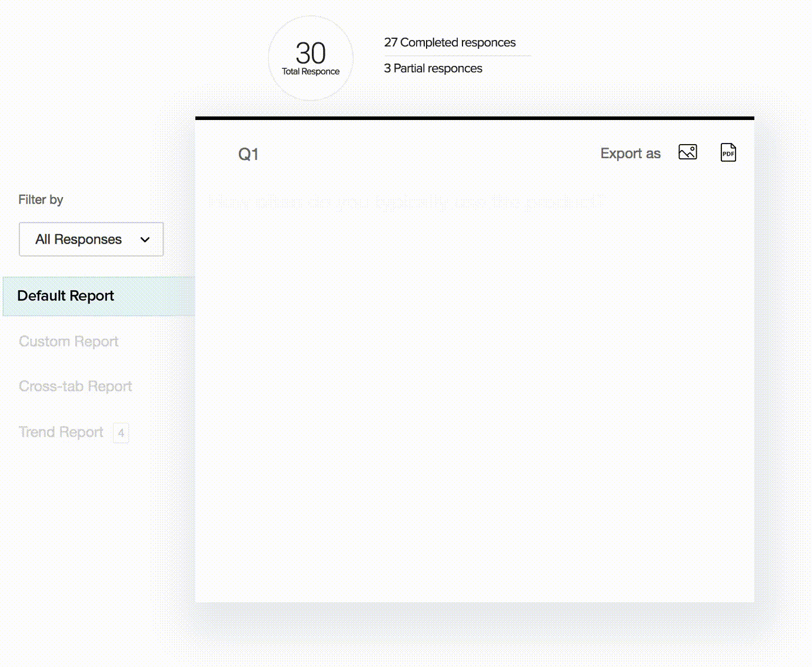Export Q1 report as PDF
The image size is (812, 667).
point(728,152)
